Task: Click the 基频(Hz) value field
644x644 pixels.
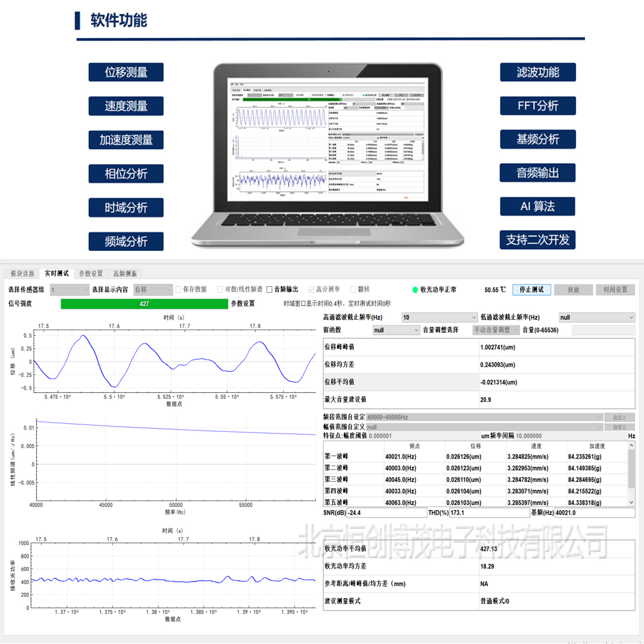Action: [x=594, y=512]
